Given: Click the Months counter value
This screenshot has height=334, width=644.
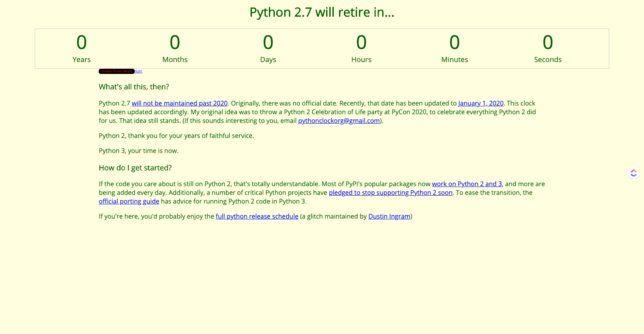Looking at the screenshot, I should click(175, 42).
